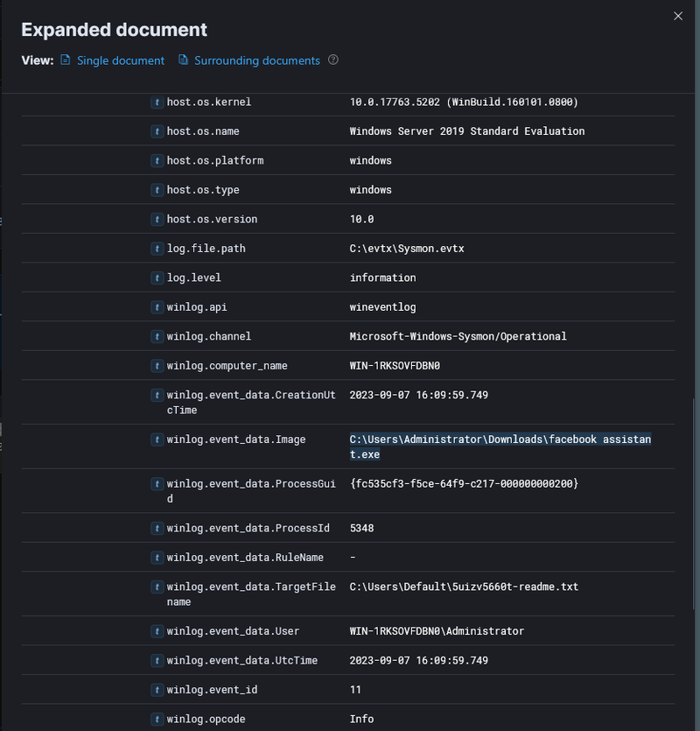The width and height of the screenshot is (700, 731).
Task: Click the "t" icon beside host.os.kernel
Action: click(x=157, y=102)
